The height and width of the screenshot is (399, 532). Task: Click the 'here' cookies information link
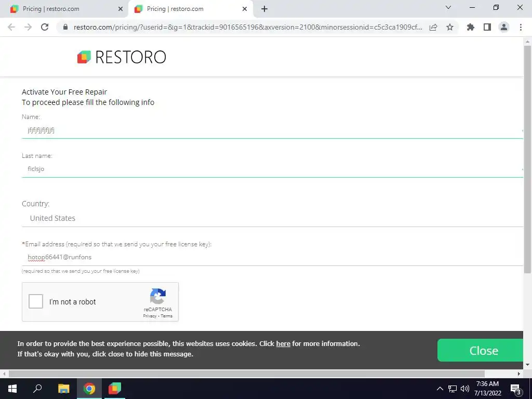click(x=283, y=344)
